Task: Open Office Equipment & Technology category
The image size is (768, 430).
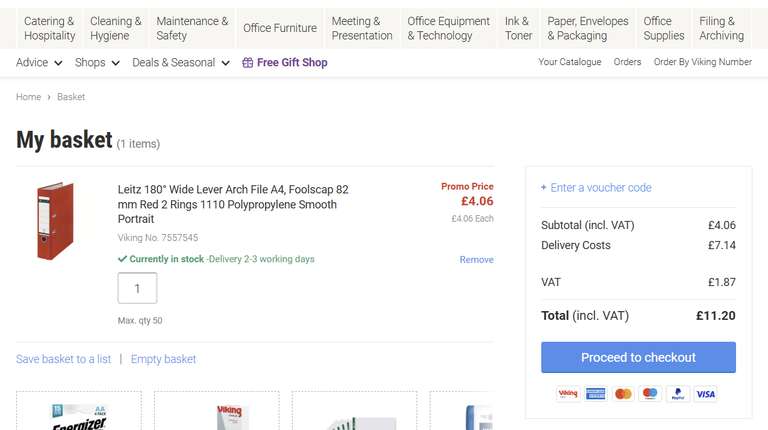Action: (x=448, y=28)
